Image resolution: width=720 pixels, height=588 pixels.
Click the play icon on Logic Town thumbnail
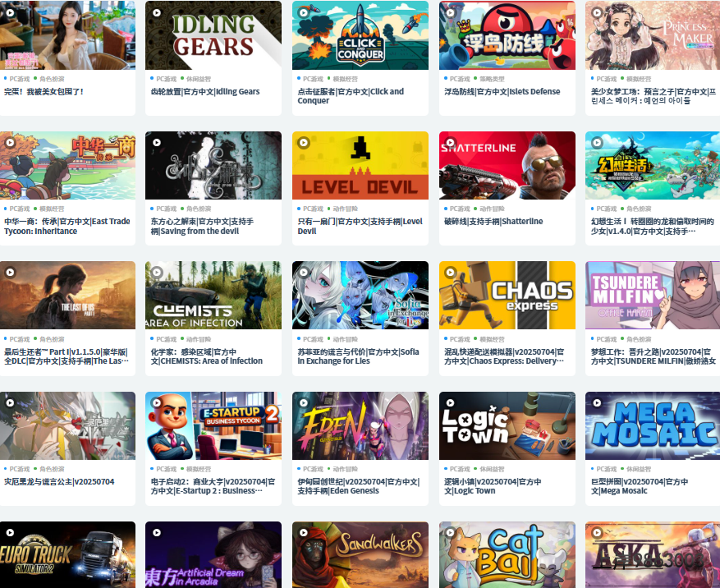click(451, 403)
